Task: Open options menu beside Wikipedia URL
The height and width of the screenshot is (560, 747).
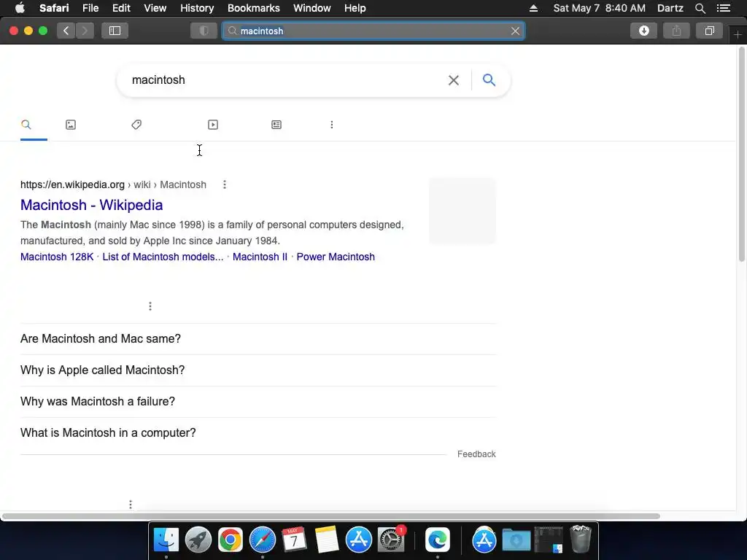Action: click(x=225, y=184)
